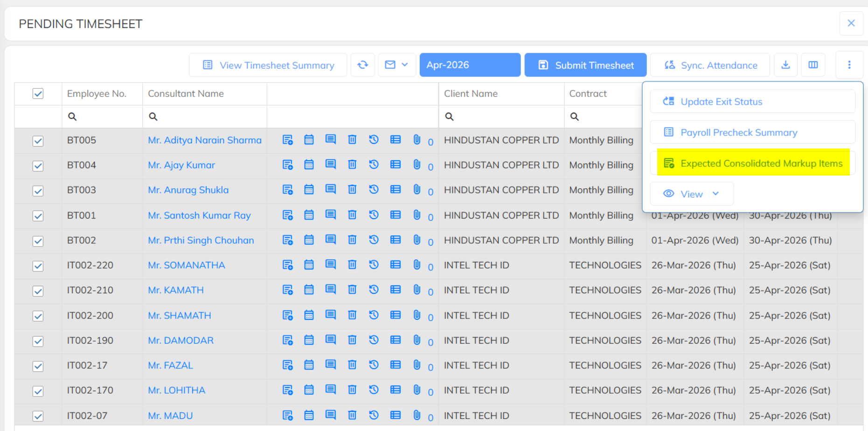Open the column chooser icon
The width and height of the screenshot is (868, 431).
coord(813,65)
